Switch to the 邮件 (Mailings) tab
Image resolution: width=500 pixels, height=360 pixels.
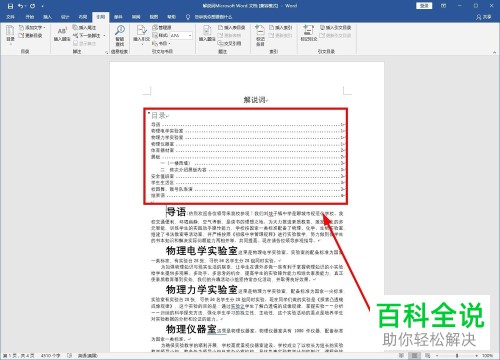(118, 17)
